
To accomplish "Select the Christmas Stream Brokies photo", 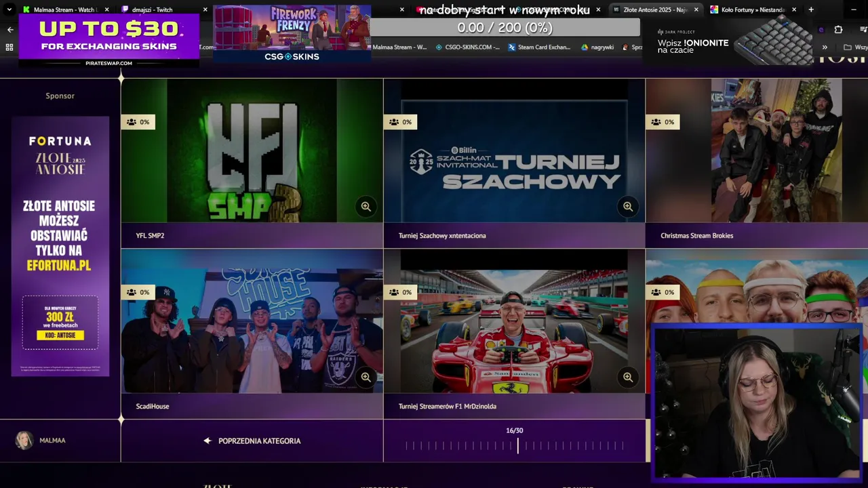I will pos(757,150).
